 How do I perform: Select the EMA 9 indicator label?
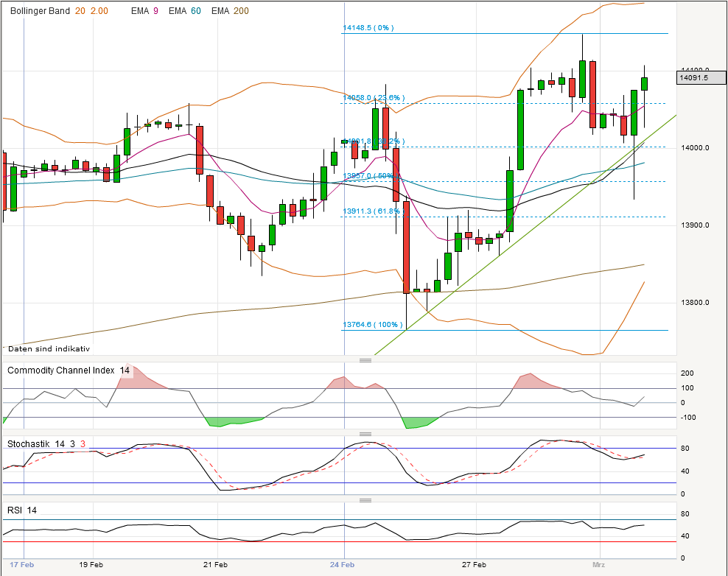(x=144, y=10)
